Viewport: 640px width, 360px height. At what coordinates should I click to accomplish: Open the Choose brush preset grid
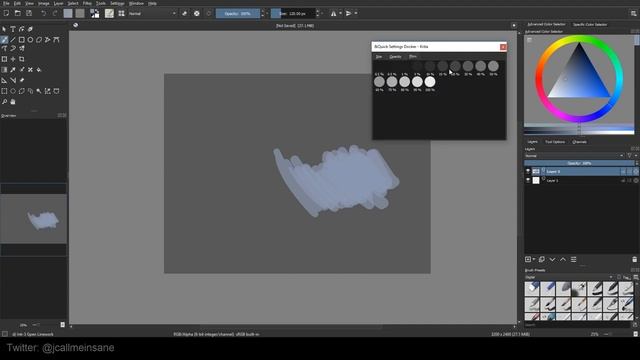[x=122, y=13]
